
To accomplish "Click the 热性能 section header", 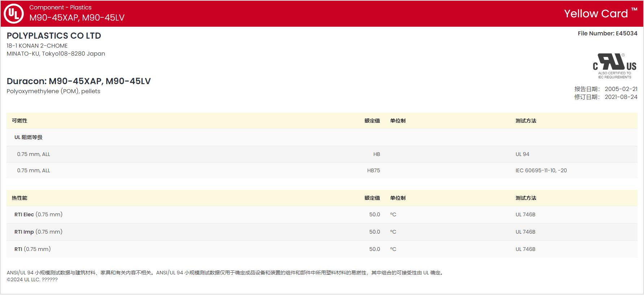I will (x=19, y=198).
